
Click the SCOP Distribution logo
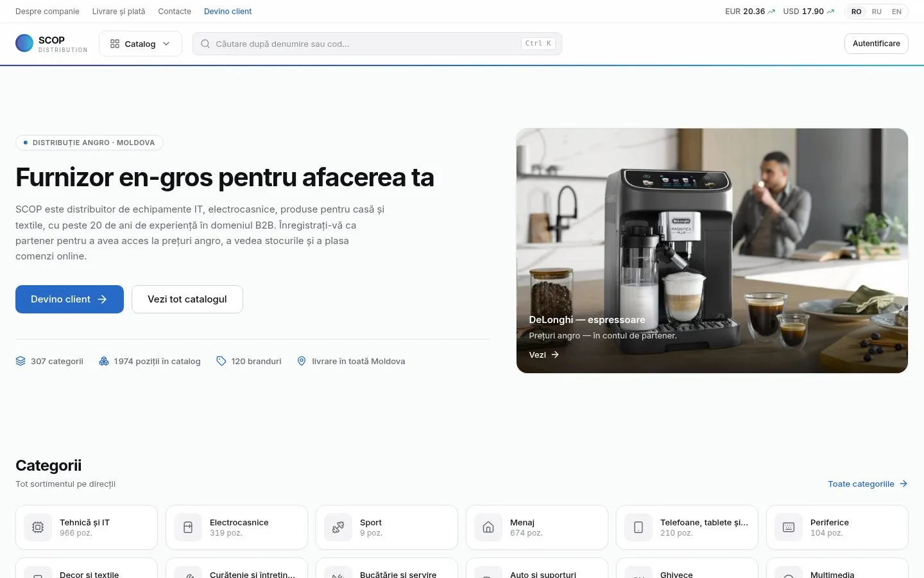pos(51,44)
